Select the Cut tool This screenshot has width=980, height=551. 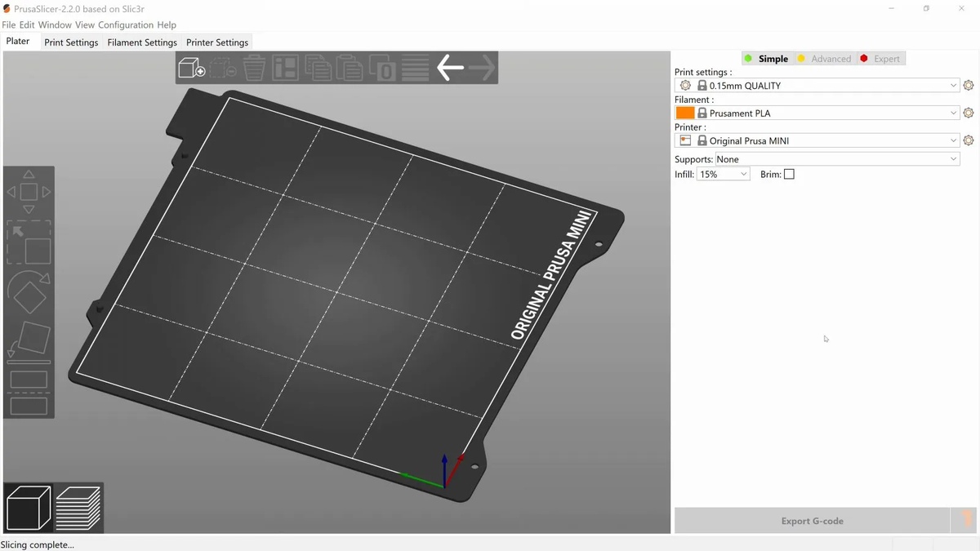29,393
